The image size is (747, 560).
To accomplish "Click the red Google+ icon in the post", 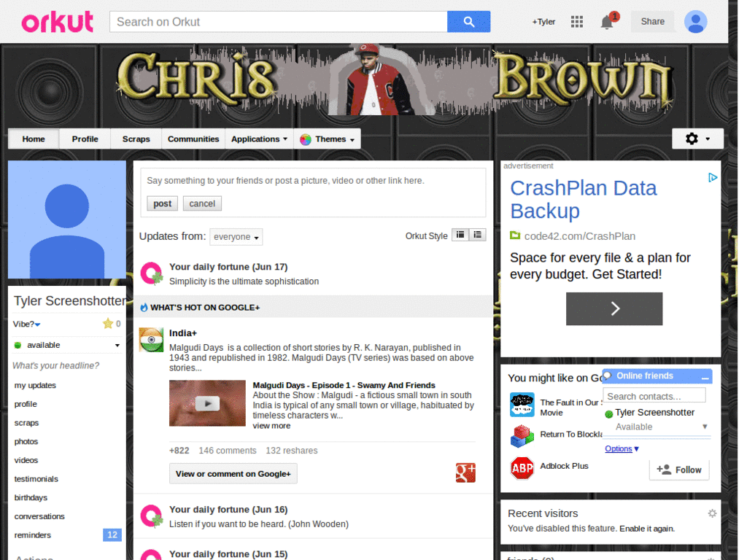I will 465,472.
